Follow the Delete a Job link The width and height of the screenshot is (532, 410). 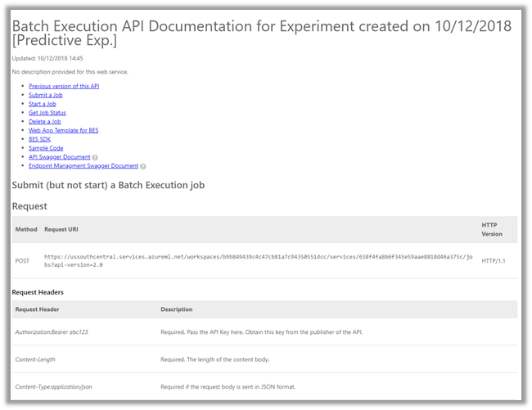44,122
